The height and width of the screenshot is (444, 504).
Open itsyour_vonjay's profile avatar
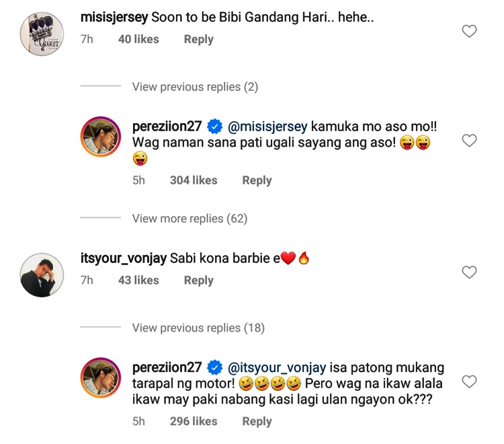coord(42,274)
